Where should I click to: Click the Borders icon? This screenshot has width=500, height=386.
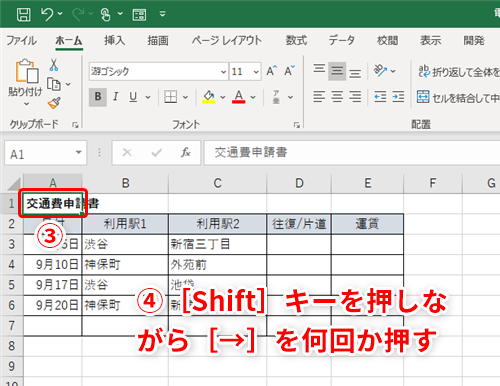[170, 97]
